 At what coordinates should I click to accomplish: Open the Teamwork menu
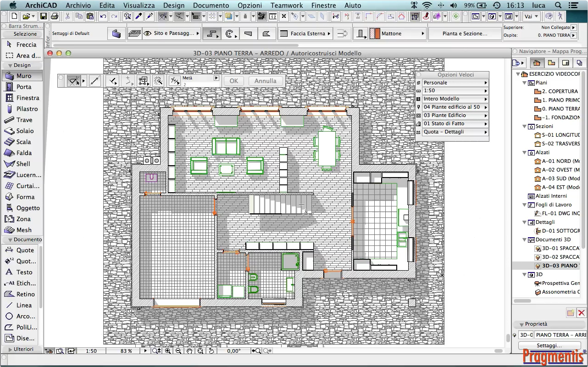[287, 6]
